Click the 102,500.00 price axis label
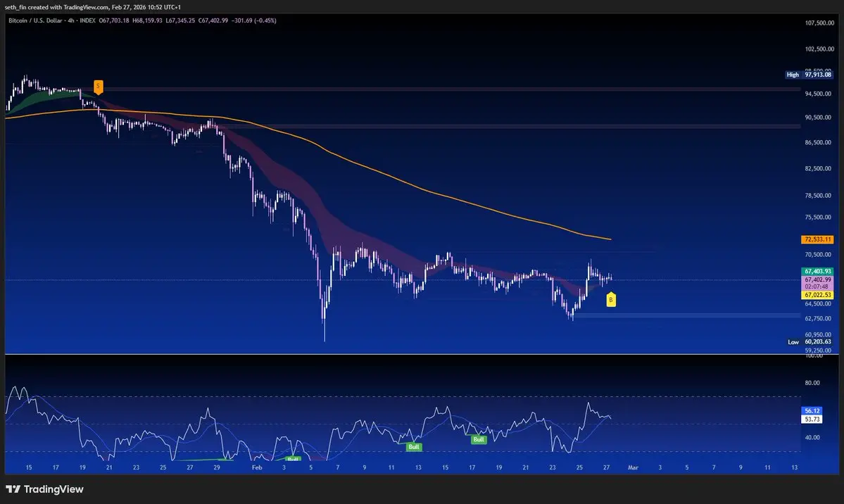Screen dimensions: 844x504 click(819, 49)
